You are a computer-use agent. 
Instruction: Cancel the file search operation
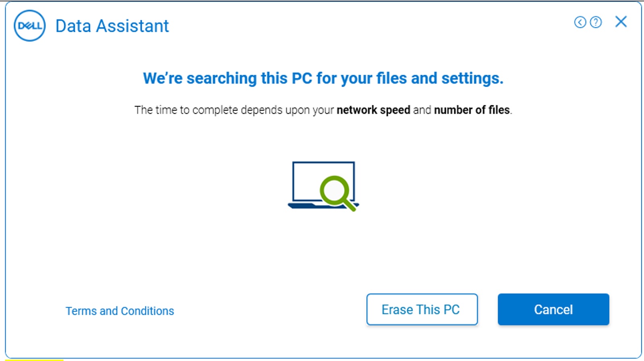(x=553, y=309)
